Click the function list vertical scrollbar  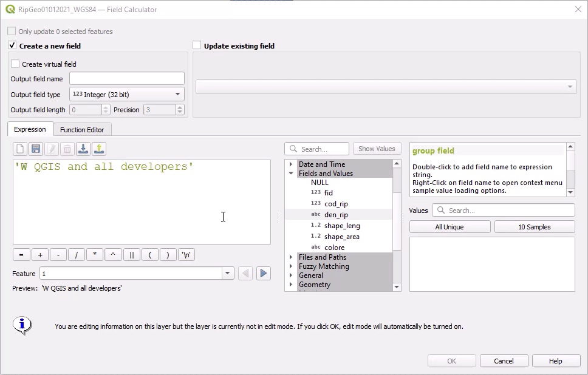[x=397, y=225]
